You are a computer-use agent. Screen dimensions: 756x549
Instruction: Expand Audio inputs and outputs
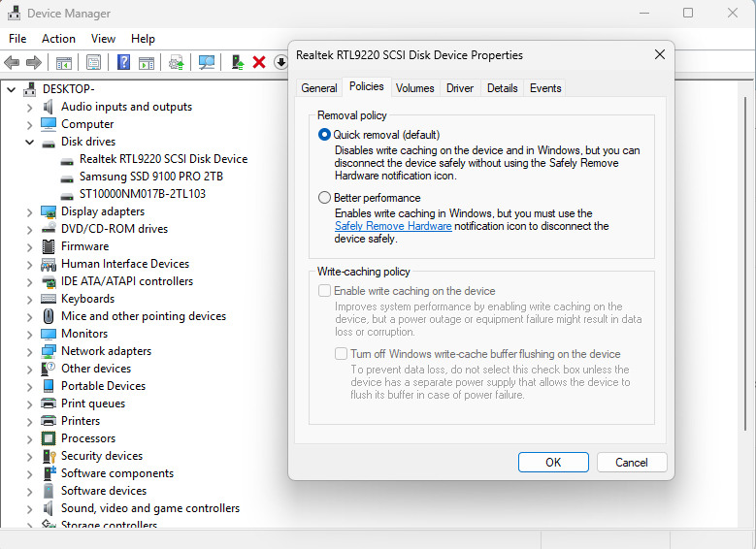pyautogui.click(x=30, y=107)
